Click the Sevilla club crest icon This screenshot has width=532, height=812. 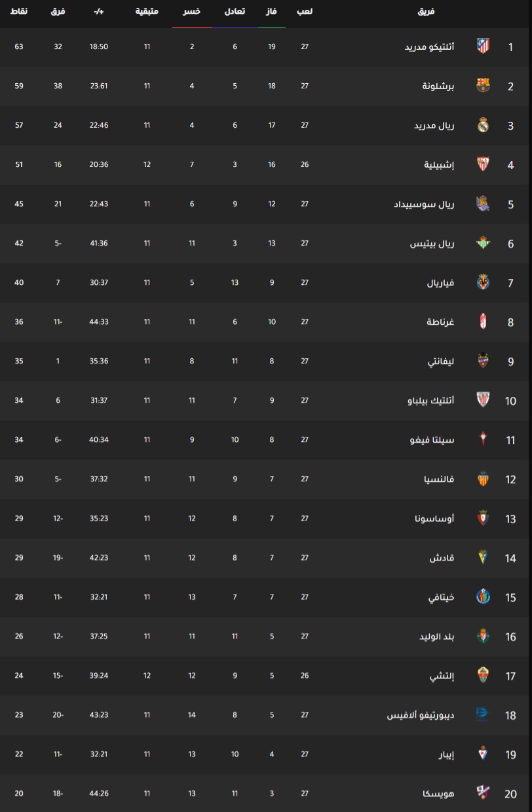[x=483, y=164]
